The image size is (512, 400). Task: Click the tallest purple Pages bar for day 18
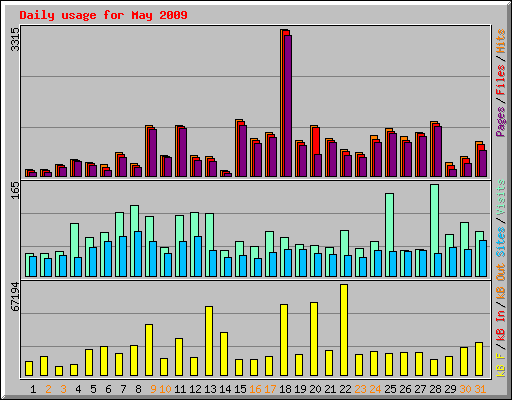pyautogui.click(x=288, y=106)
